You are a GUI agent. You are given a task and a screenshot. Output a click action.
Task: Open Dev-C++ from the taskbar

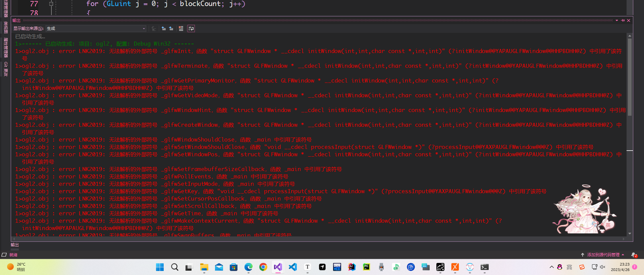coord(337,267)
